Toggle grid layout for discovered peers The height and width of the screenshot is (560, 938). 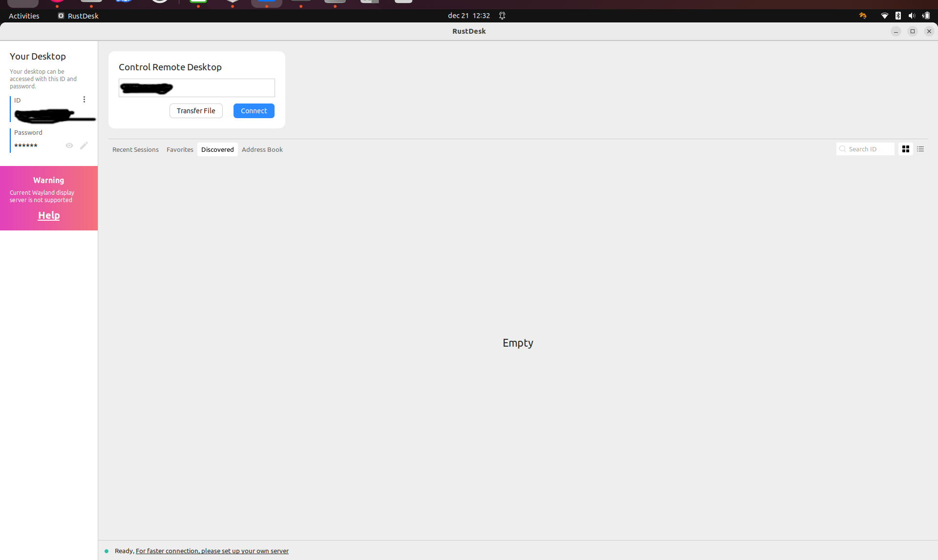click(x=905, y=149)
